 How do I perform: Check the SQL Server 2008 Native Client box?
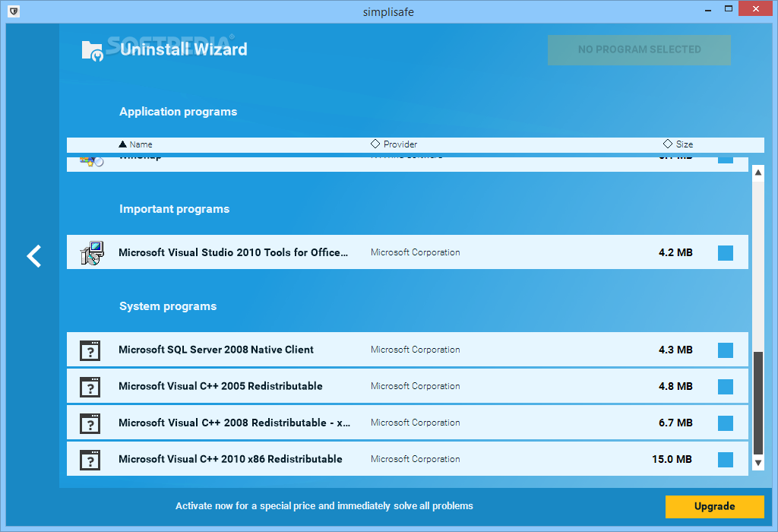[726, 350]
